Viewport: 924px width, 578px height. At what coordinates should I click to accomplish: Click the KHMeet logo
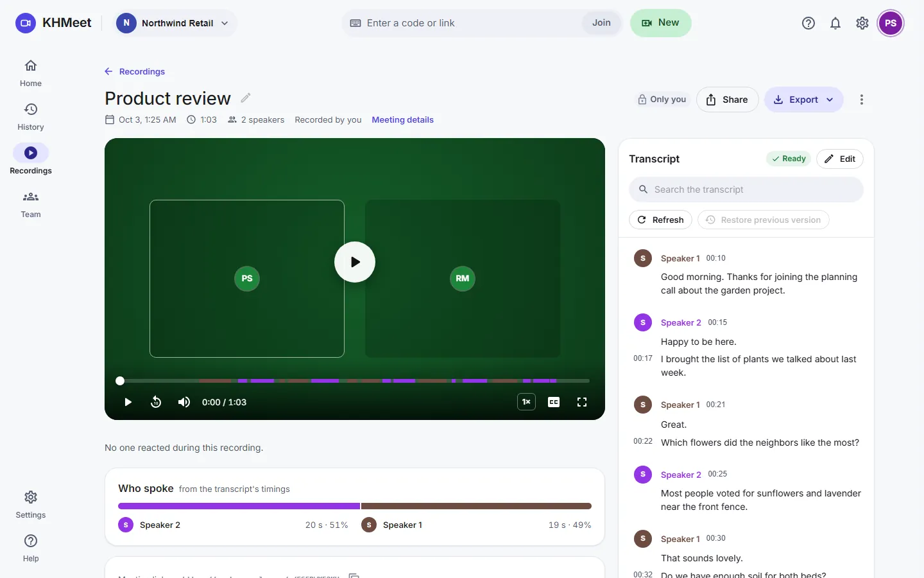[53, 23]
